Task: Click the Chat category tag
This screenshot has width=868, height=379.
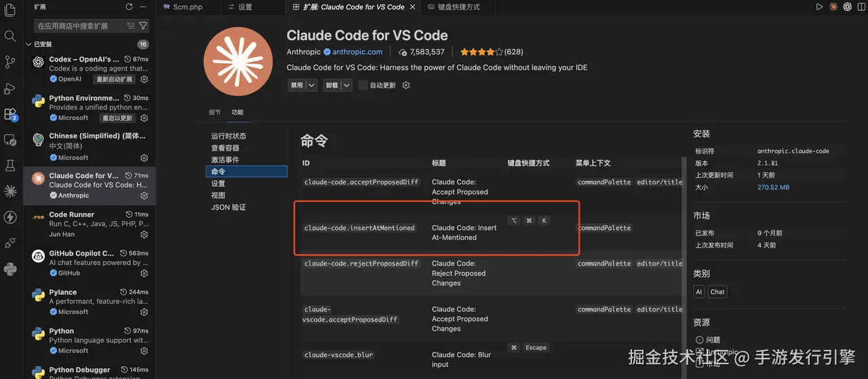Action: point(717,292)
